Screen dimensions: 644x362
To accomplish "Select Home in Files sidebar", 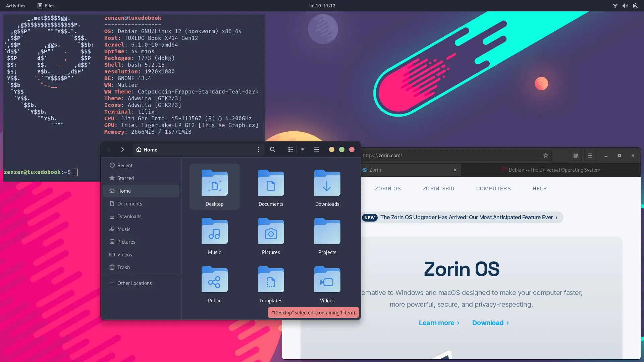I will tap(141, 191).
